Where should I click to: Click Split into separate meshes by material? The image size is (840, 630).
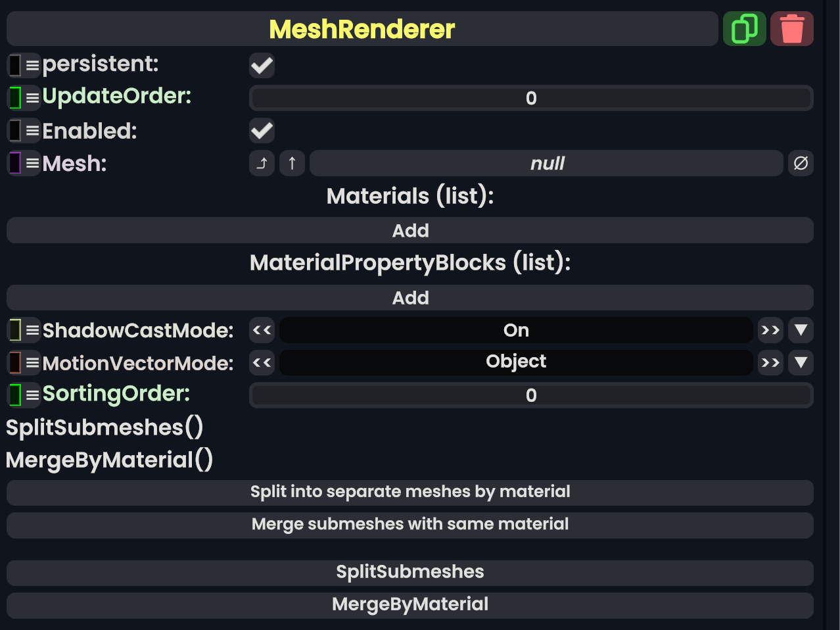point(410,492)
